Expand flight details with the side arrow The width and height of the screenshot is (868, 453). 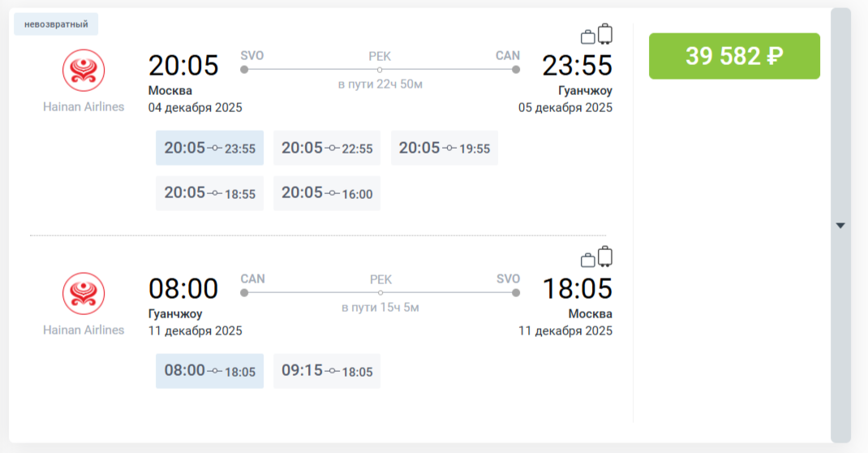pyautogui.click(x=840, y=226)
